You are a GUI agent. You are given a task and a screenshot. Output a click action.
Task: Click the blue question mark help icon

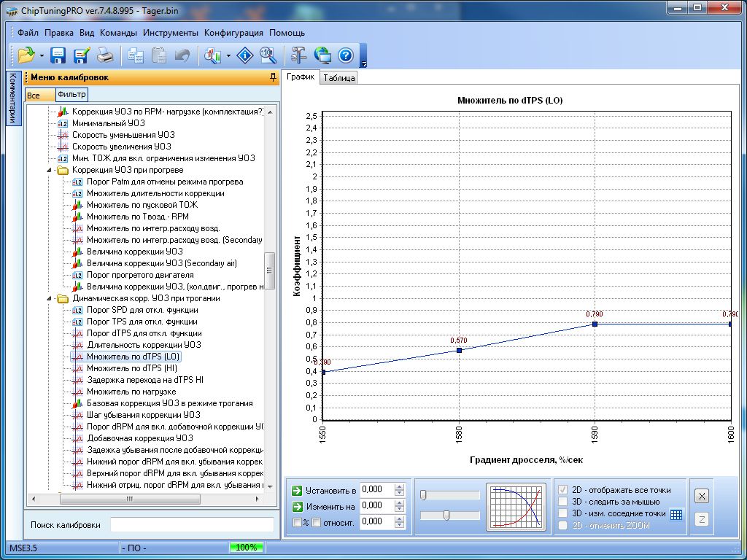tap(345, 55)
